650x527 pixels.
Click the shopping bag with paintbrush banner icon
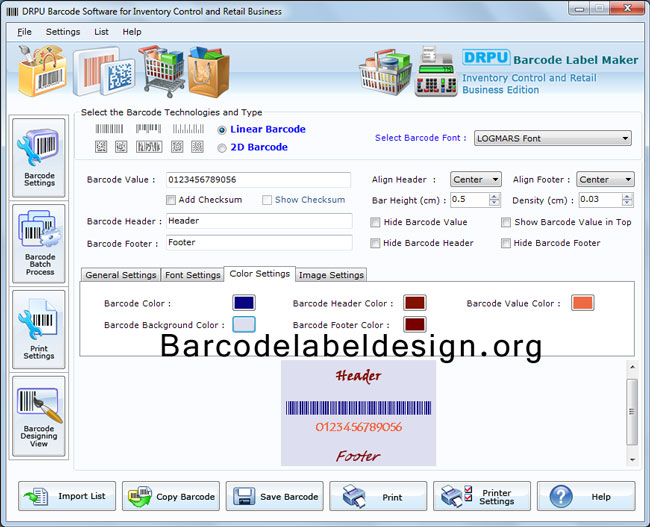pyautogui.click(x=41, y=71)
